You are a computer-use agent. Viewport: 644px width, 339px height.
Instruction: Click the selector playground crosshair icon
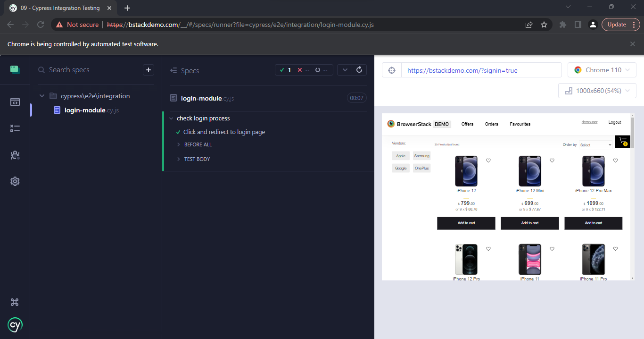pos(391,70)
